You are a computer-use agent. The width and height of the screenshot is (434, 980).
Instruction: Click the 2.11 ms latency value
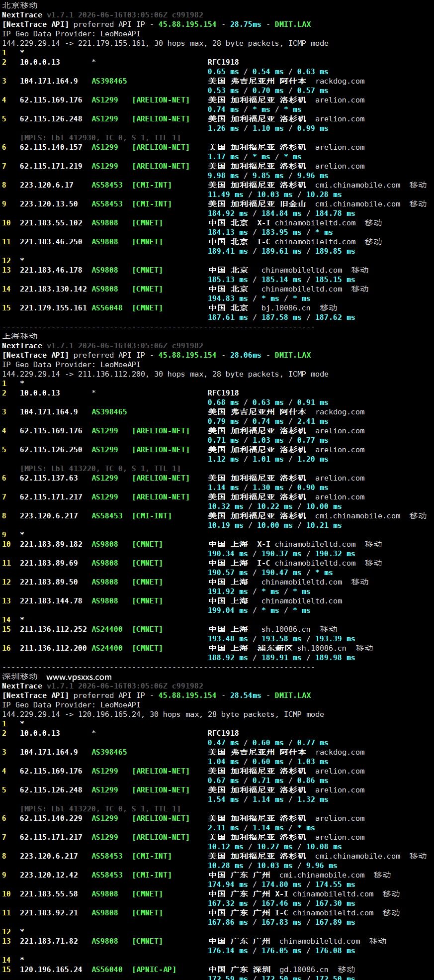click(x=223, y=828)
